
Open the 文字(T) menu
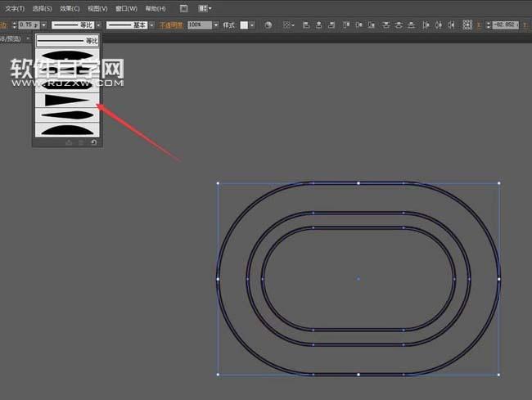tap(15, 8)
